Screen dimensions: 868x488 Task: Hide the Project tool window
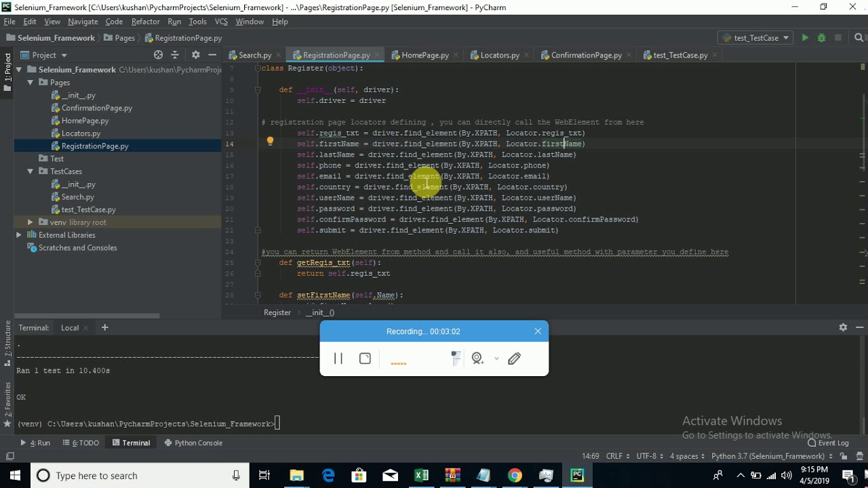(x=212, y=55)
